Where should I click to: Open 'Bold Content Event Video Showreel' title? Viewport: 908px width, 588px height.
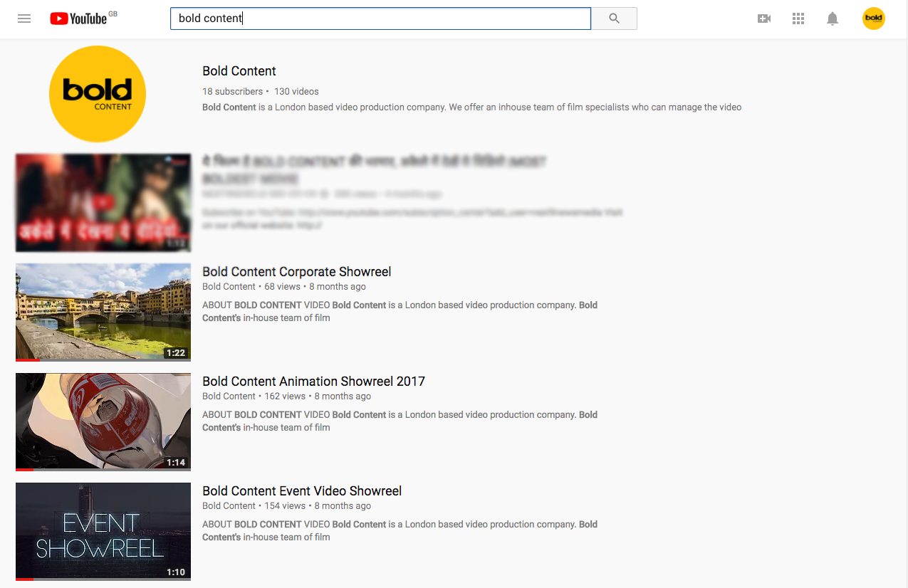coord(302,491)
